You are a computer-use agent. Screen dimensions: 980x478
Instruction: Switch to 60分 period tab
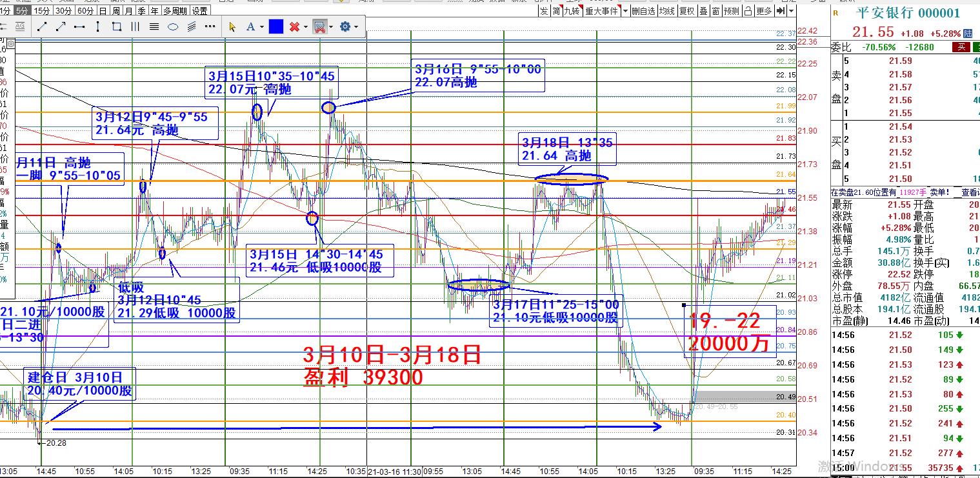click(85, 11)
